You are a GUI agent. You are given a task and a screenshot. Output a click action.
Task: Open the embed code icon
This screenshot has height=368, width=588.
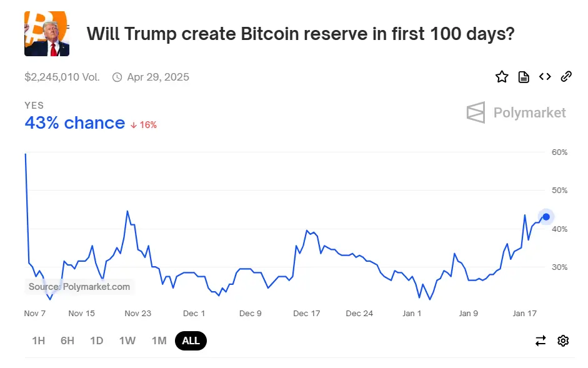pos(545,76)
